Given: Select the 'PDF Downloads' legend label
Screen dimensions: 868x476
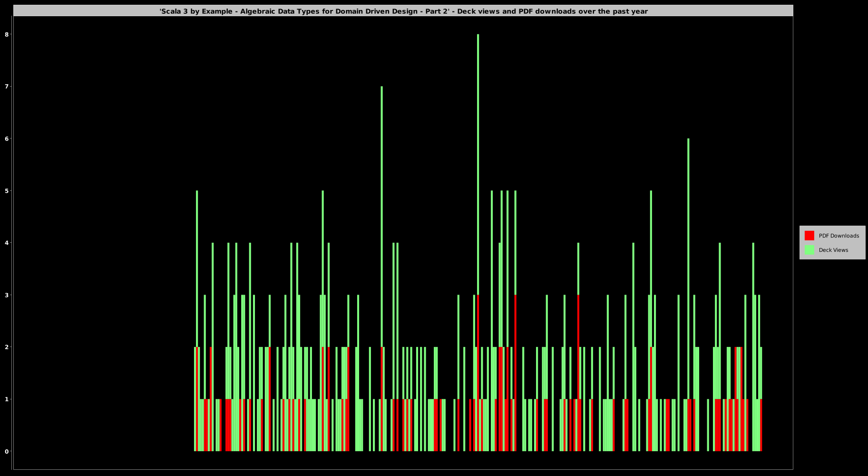Looking at the screenshot, I should [x=839, y=236].
